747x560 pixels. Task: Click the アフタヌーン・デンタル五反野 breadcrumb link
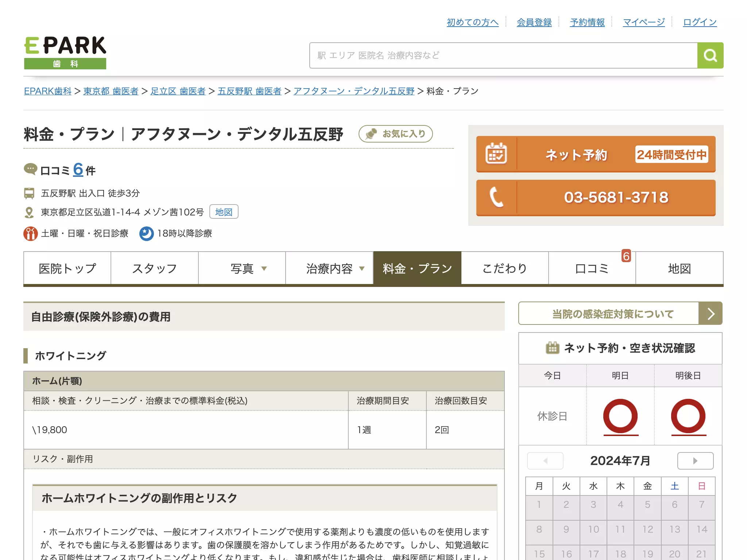coord(354,91)
